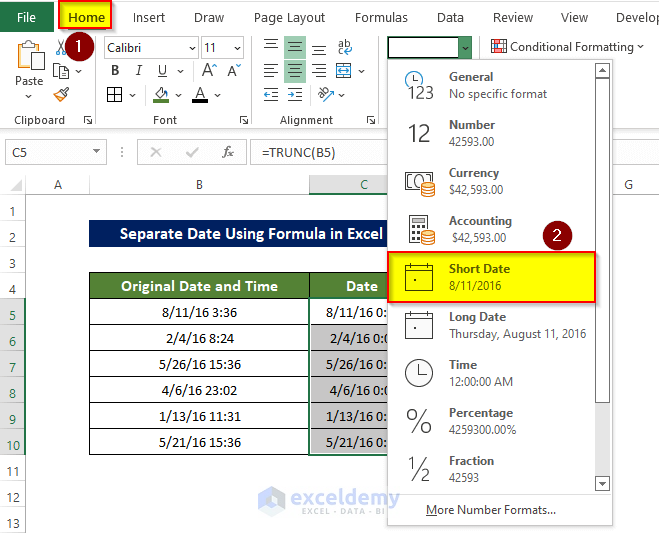This screenshot has width=659, height=533.
Task: Switch to the Insert tab
Action: (149, 18)
